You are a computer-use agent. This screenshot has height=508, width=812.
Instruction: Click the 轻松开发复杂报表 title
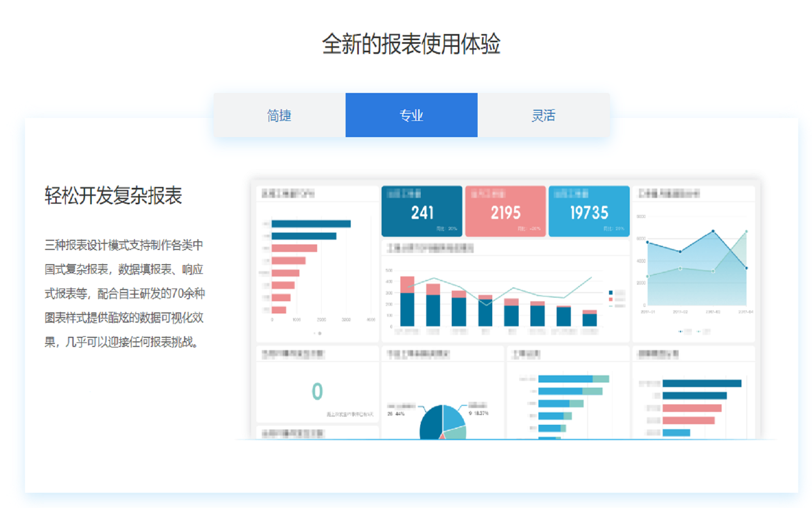click(x=113, y=196)
